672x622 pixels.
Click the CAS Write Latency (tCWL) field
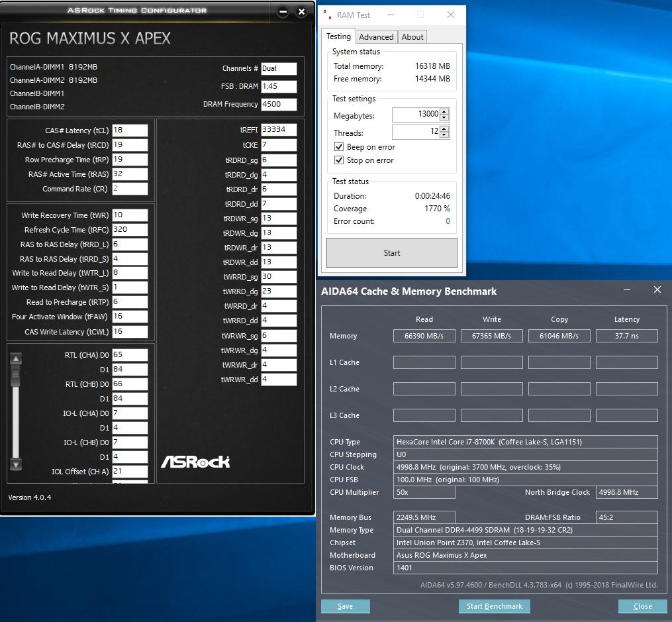(130, 331)
